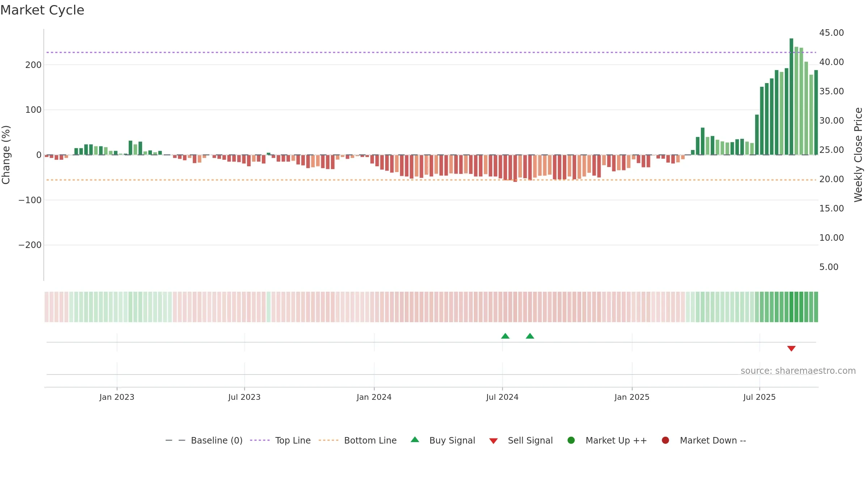This screenshot has width=868, height=488.
Task: Toggle the Baseline (0) legend entry
Action: (x=204, y=440)
